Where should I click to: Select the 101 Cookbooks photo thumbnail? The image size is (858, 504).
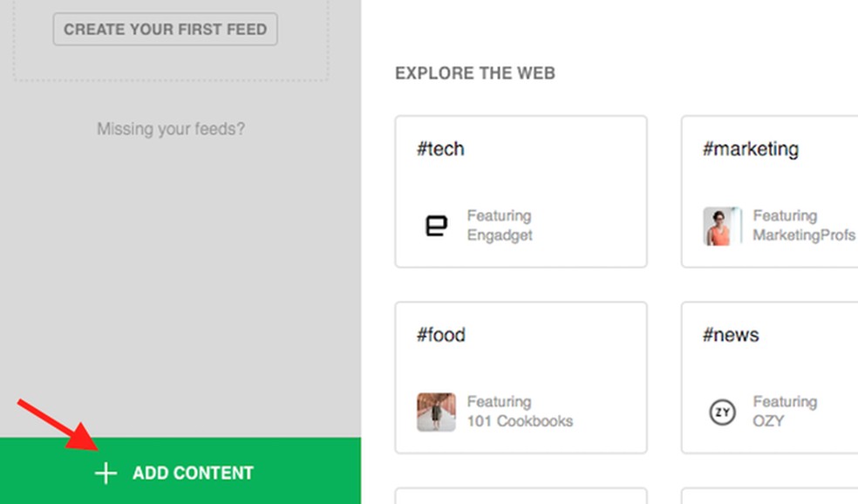pyautogui.click(x=436, y=412)
